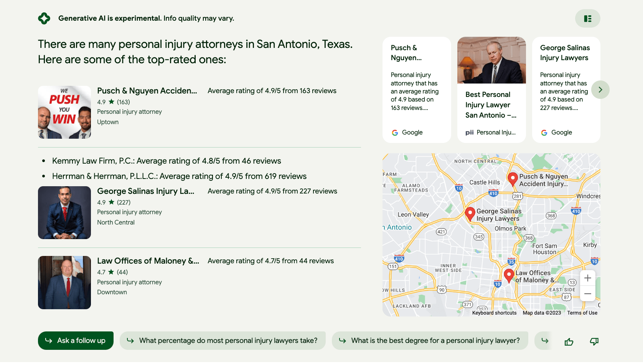This screenshot has height=364, width=643.
Task: Open the Pusch & Nguyen 'WE PUSH YOU WIN' thumbnail
Action: click(64, 112)
